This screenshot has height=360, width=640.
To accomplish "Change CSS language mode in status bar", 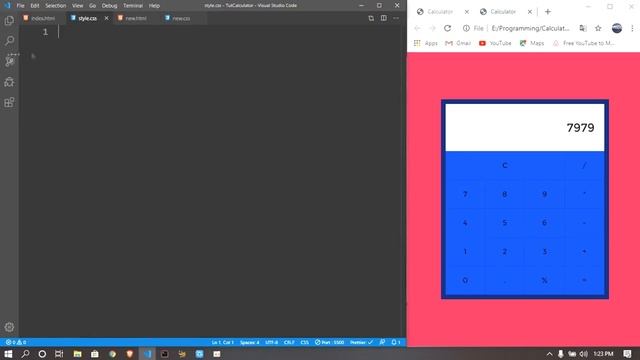I will tap(304, 342).
